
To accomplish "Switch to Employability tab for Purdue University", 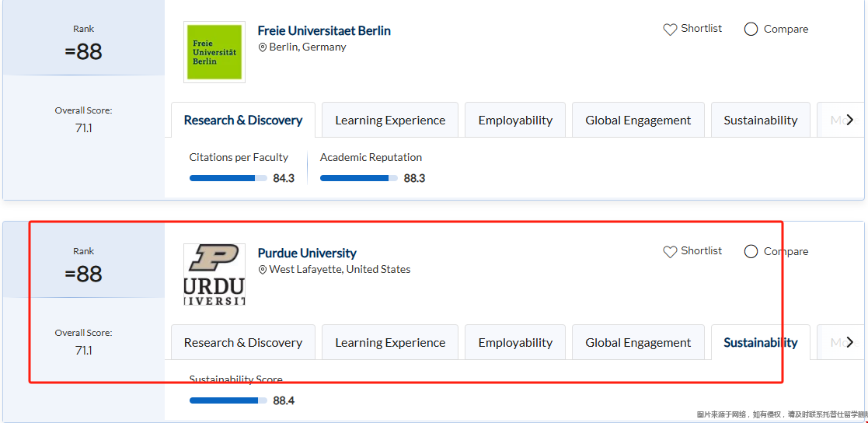I will pyautogui.click(x=515, y=343).
